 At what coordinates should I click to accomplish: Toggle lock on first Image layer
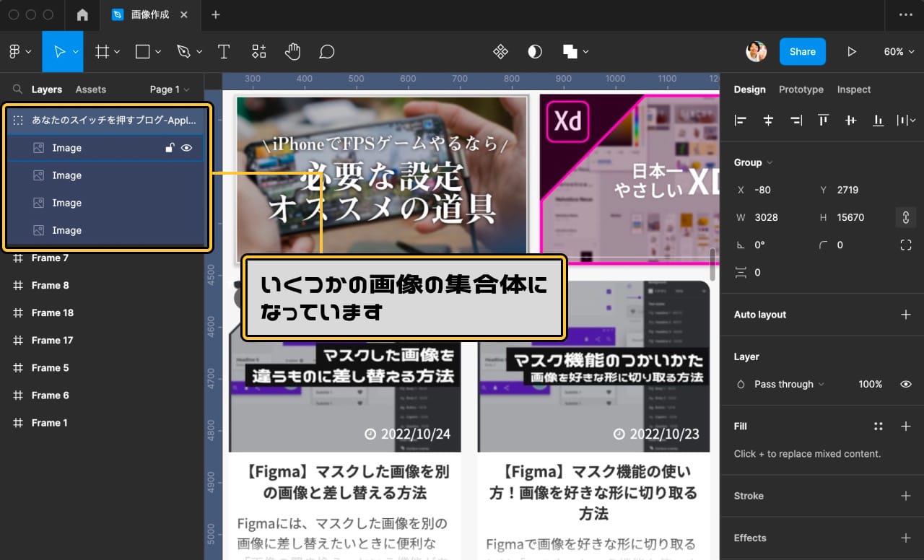[x=169, y=148]
